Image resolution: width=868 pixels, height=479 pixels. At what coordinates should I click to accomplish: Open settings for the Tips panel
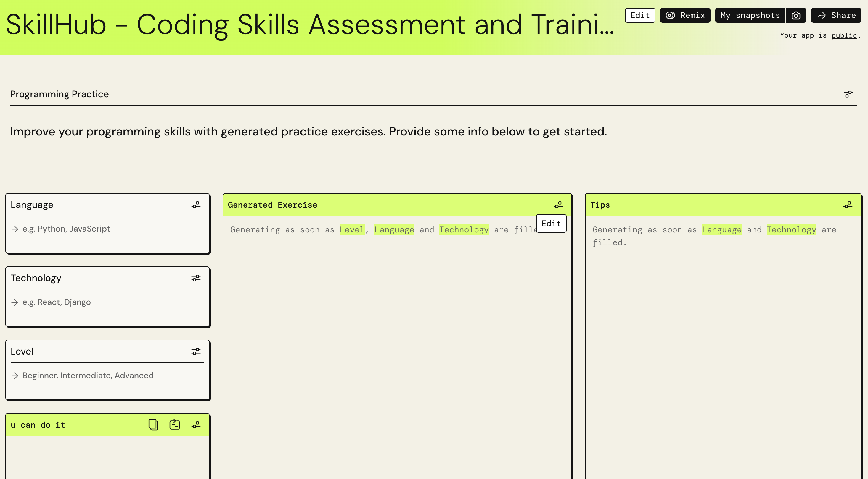tap(848, 204)
